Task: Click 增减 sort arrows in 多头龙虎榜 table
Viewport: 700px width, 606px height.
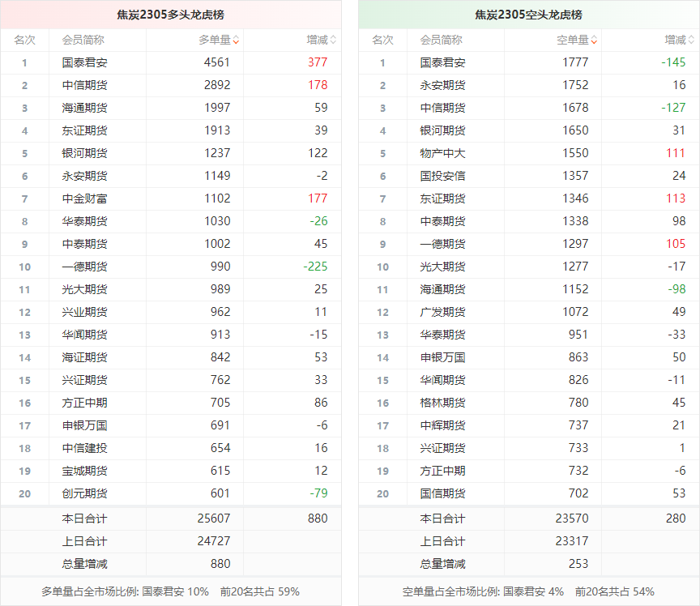Action: (332, 40)
